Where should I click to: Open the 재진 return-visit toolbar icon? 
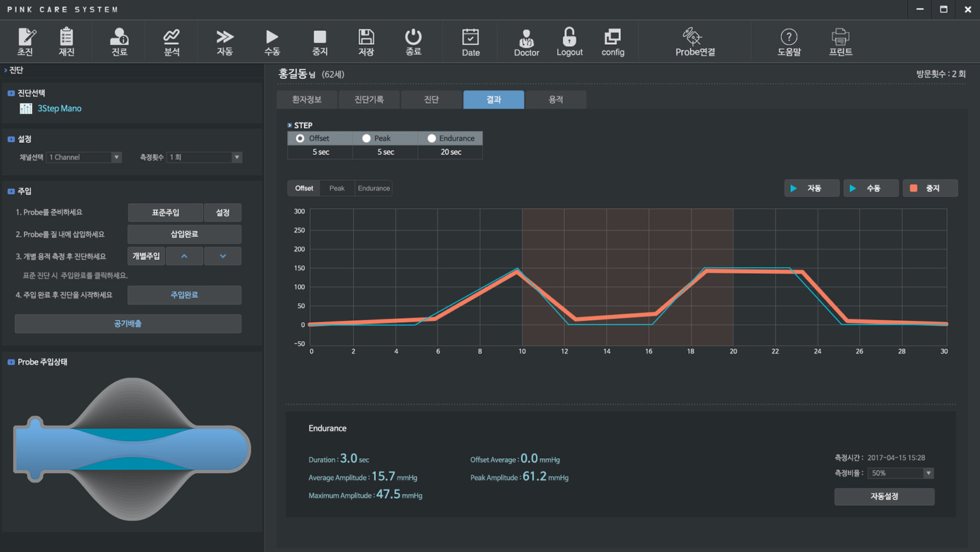66,42
